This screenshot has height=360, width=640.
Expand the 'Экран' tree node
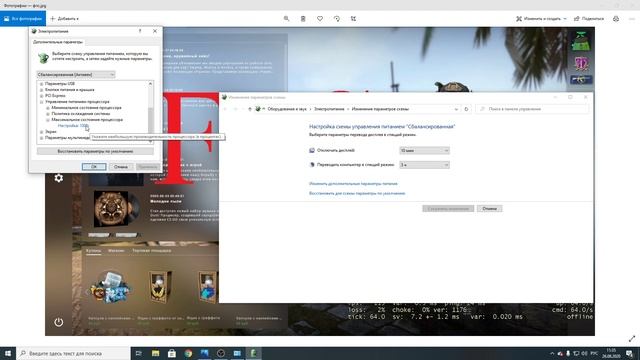pos(42,132)
